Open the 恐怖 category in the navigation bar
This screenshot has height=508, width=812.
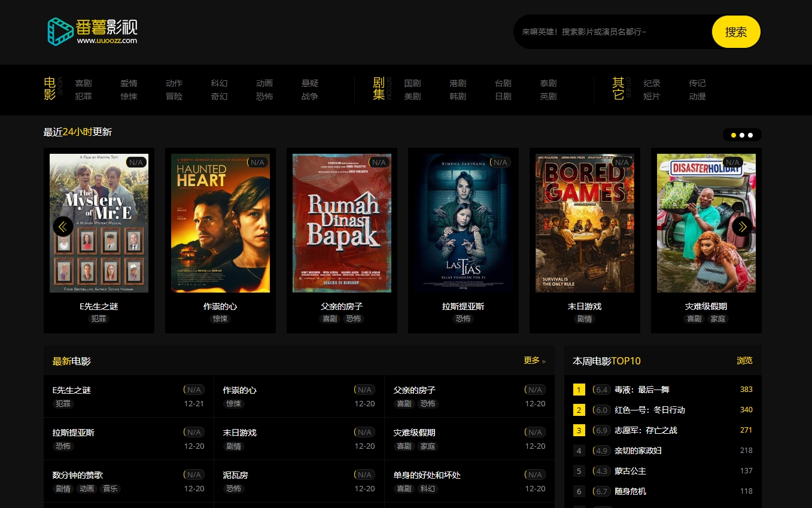[x=264, y=96]
